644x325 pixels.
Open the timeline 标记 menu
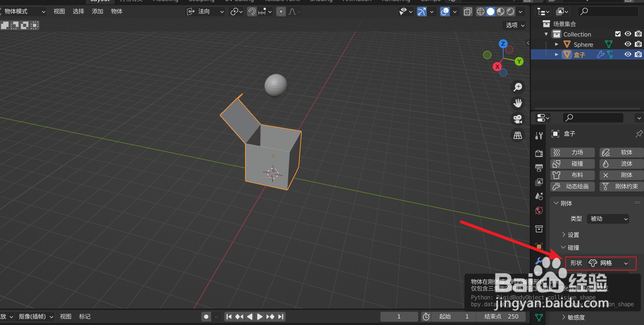coord(85,316)
